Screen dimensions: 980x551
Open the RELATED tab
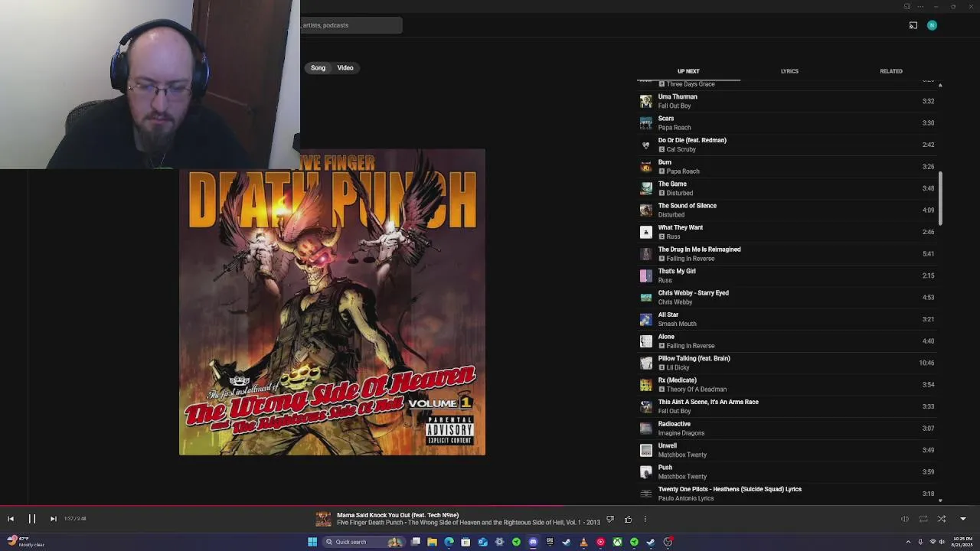(x=891, y=71)
